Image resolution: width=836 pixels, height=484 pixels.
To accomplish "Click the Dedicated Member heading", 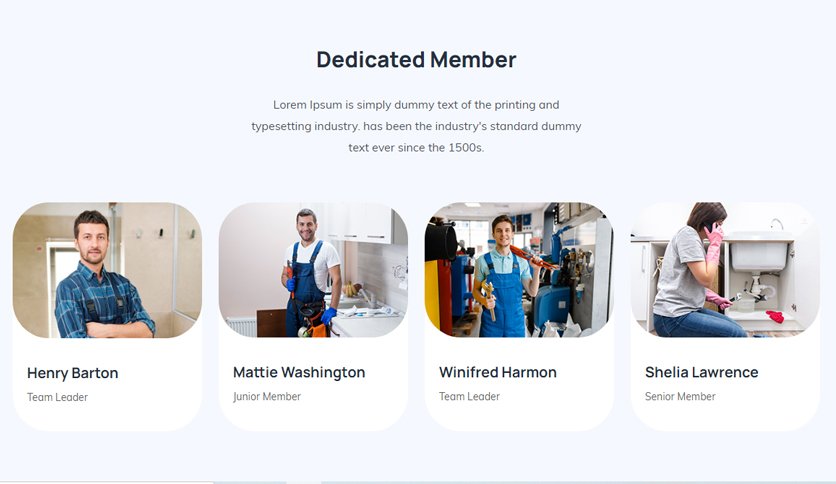I will 416,59.
